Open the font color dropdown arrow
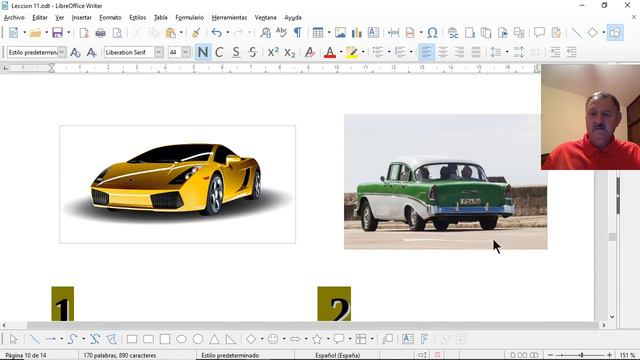The width and height of the screenshot is (640, 360). (x=341, y=52)
